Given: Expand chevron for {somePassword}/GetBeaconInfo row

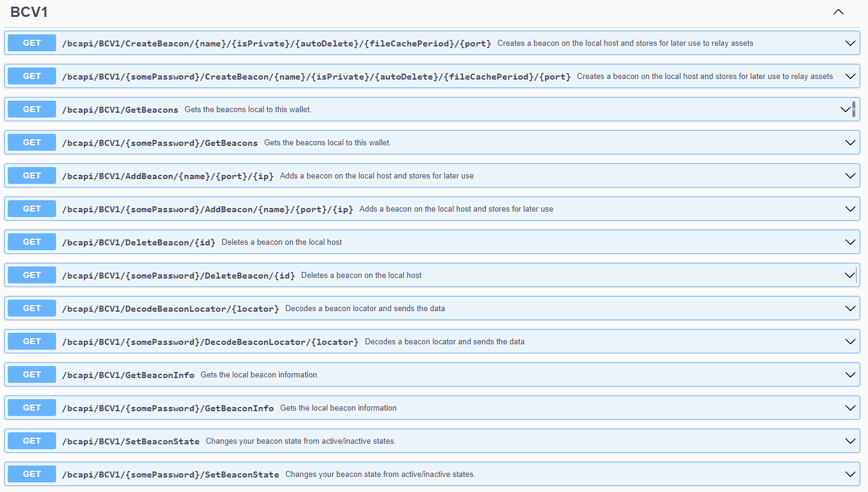Looking at the screenshot, I should pos(851,408).
